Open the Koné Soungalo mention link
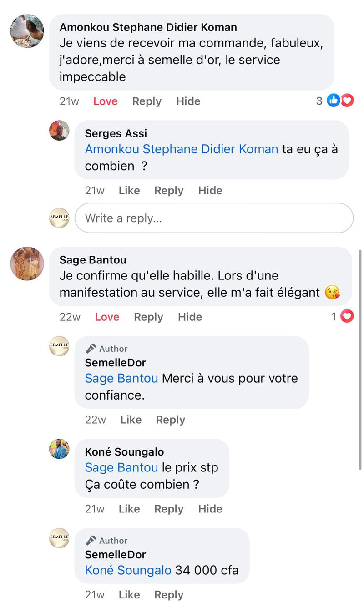The width and height of the screenshot is (364, 603). tap(128, 570)
